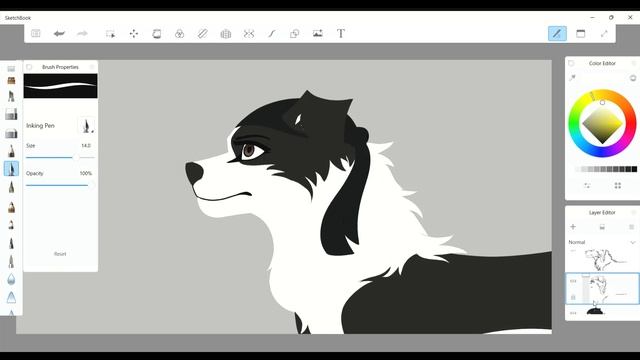Turn on the Symmetry tool
This screenshot has height=360, width=640.
[x=249, y=34]
